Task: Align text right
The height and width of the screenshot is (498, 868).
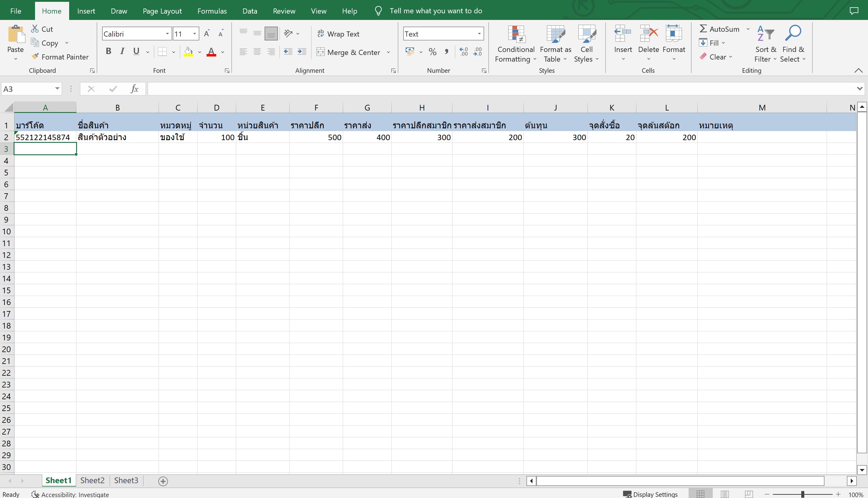Action: [271, 52]
